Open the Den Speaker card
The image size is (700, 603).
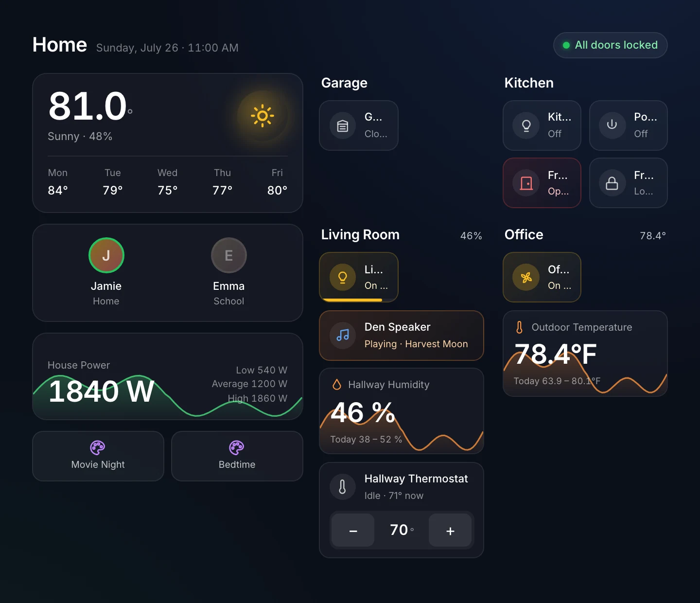402,336
